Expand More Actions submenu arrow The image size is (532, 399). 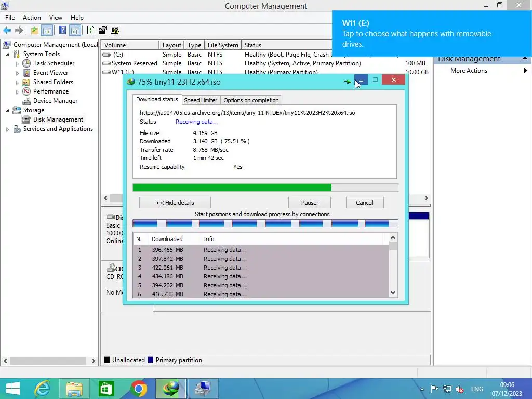click(525, 71)
